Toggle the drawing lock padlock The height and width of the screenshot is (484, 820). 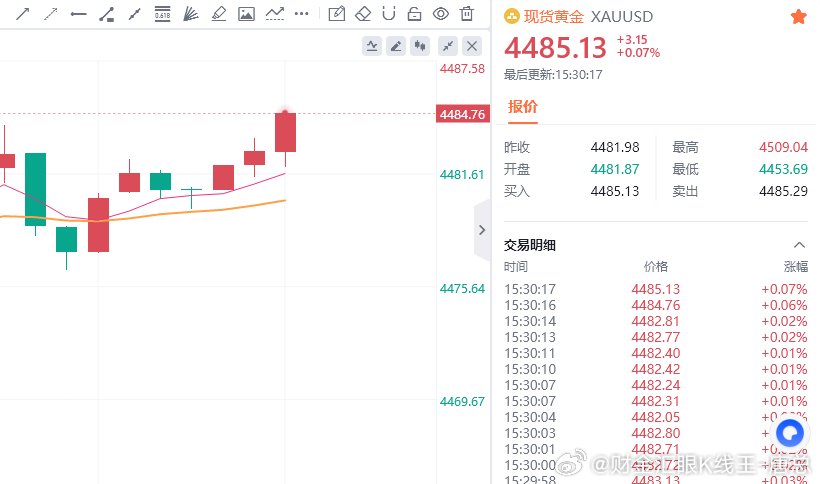tap(415, 14)
